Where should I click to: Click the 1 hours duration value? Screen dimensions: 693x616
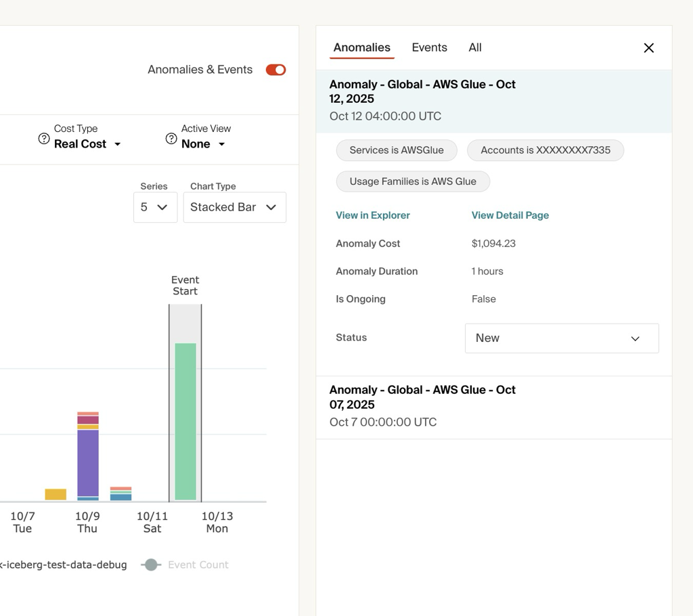click(x=487, y=271)
